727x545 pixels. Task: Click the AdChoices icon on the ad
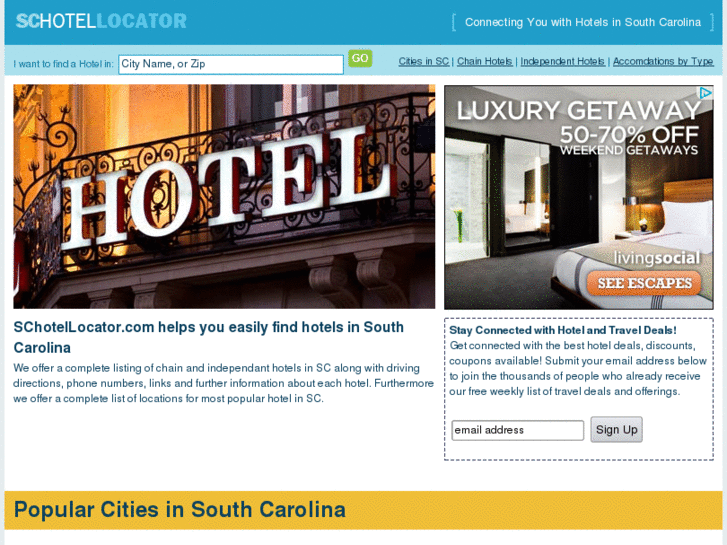706,93
